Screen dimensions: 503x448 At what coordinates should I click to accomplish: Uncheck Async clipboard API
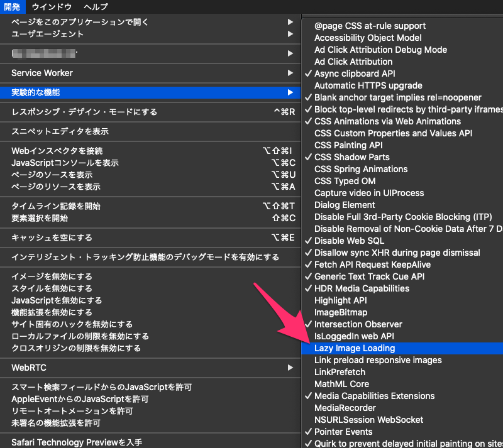[x=402, y=74]
